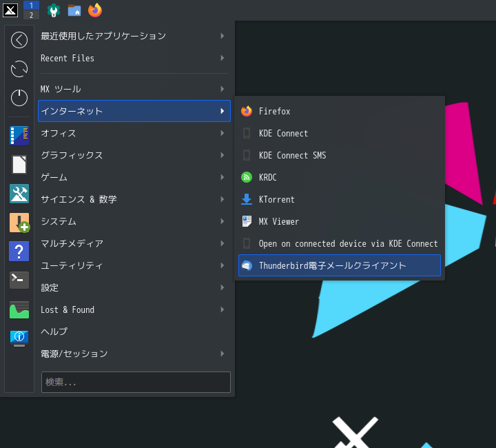This screenshot has width=496, height=448.
Task: Select the インターネット menu category
Action: coord(134,111)
